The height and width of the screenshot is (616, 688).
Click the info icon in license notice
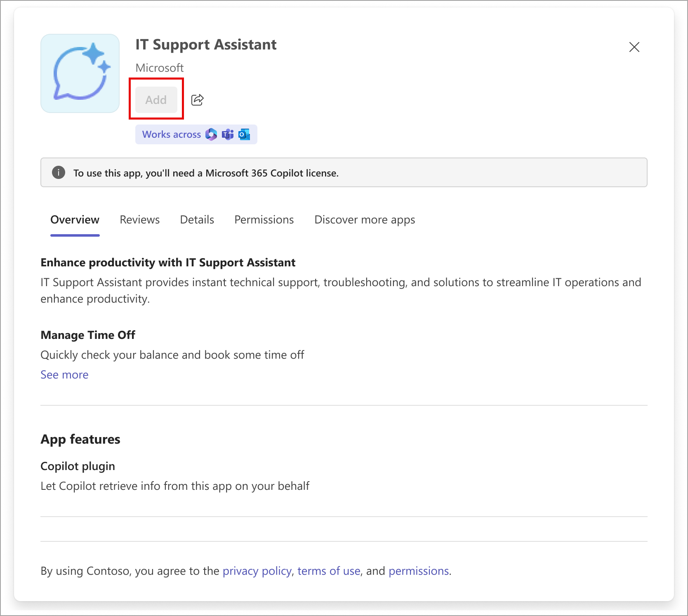pos(59,172)
